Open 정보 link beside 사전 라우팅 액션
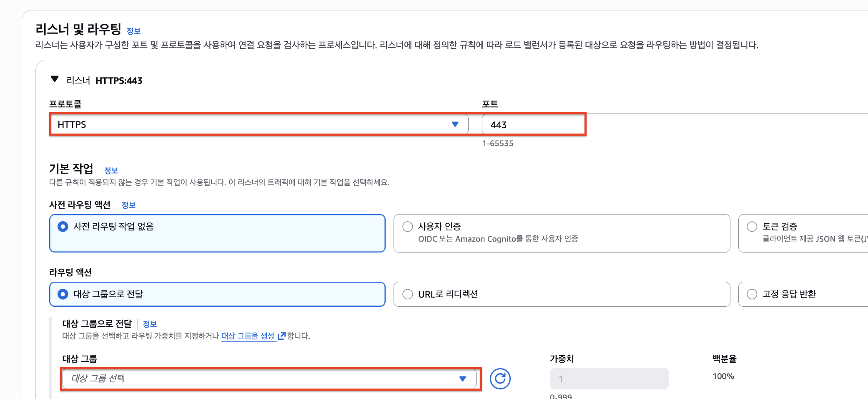Screen dimensions: 868x399 coord(128,205)
